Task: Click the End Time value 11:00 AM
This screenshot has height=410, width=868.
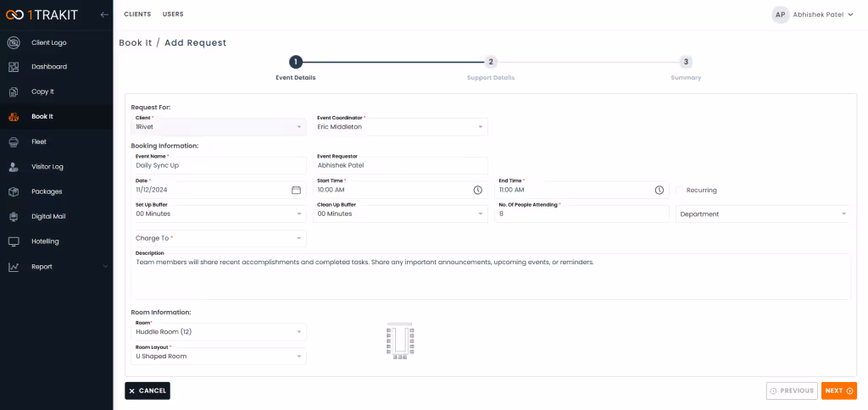Action: tap(511, 190)
